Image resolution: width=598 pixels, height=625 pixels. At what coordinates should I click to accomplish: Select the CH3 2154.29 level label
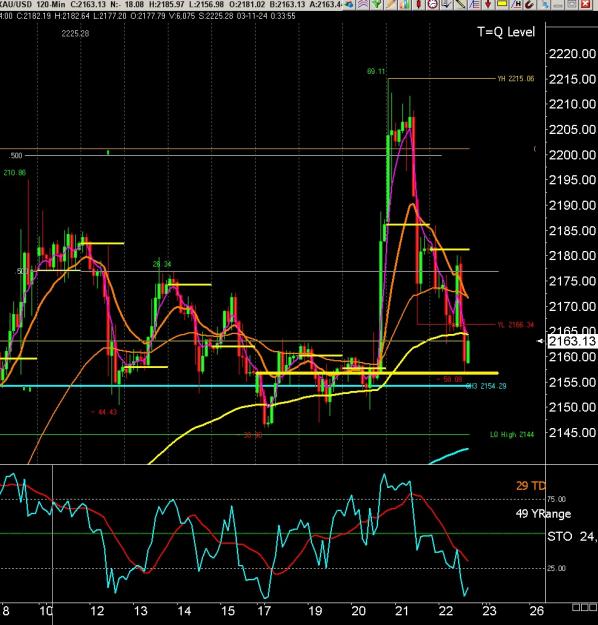pos(486,386)
